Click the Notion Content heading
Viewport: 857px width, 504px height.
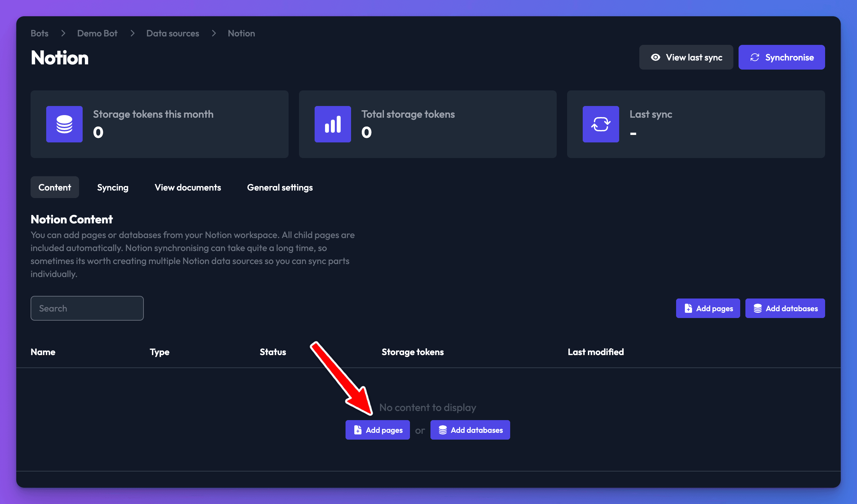pos(72,219)
